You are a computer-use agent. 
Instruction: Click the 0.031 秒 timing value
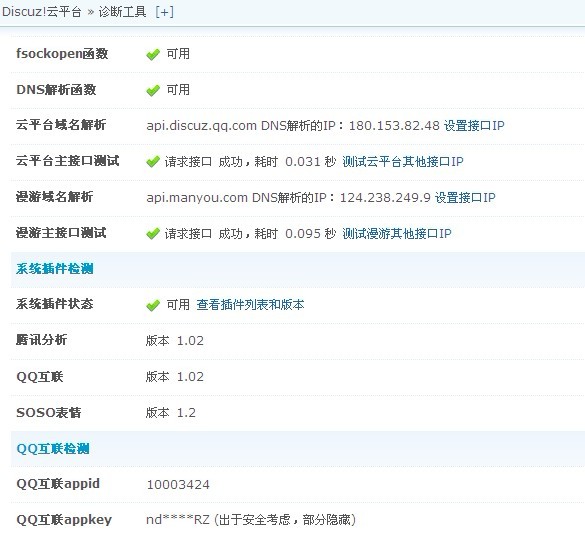click(x=311, y=162)
